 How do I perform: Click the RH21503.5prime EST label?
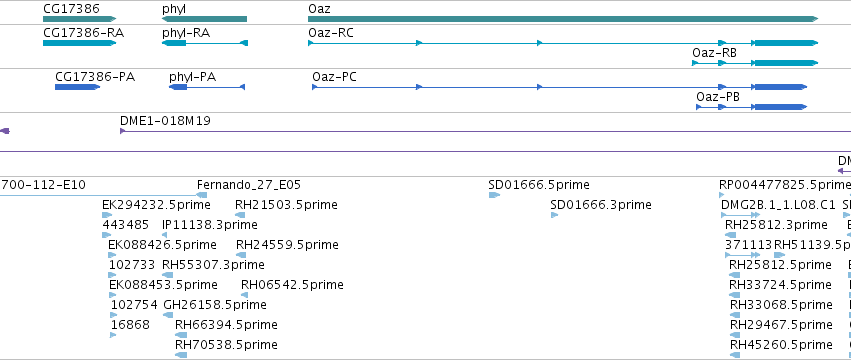(286, 205)
